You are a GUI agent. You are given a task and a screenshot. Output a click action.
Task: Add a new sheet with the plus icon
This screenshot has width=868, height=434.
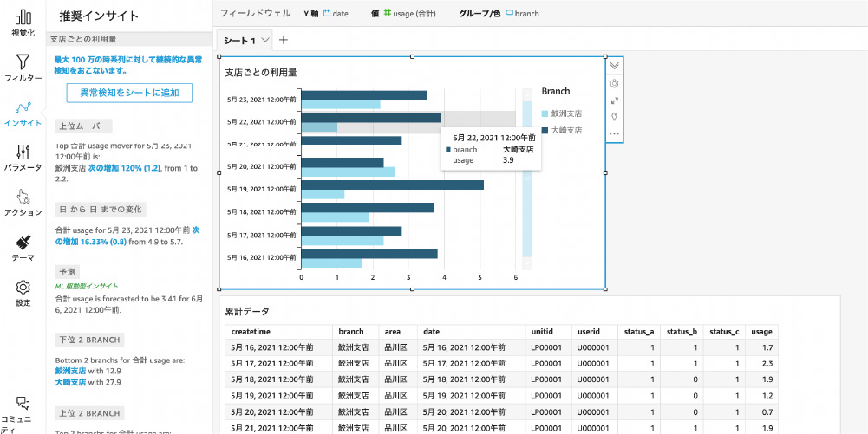coord(284,40)
